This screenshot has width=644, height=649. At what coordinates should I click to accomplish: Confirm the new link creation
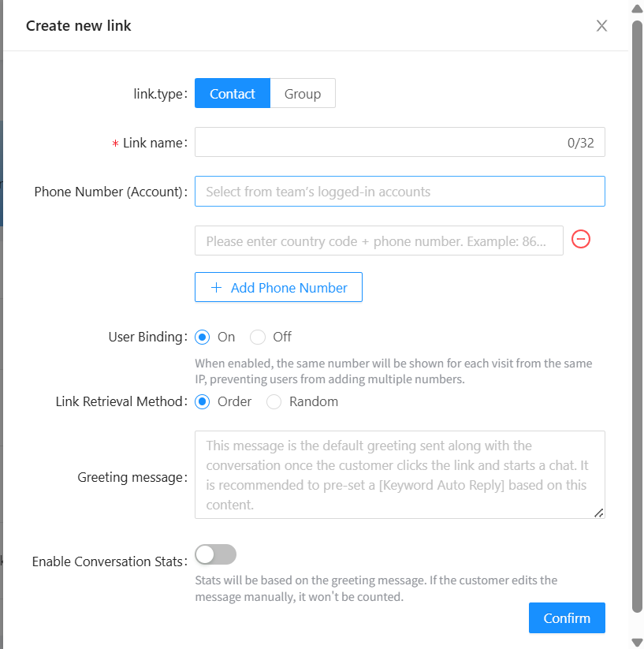coord(567,618)
